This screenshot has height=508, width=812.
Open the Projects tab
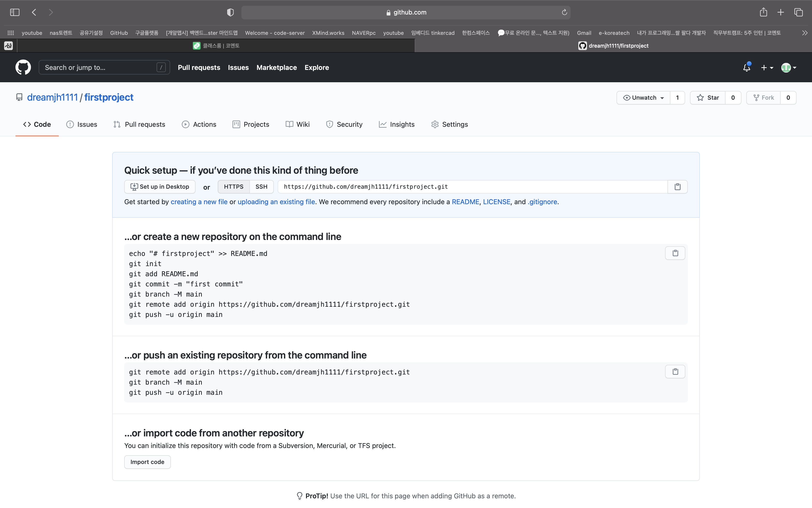pos(251,124)
